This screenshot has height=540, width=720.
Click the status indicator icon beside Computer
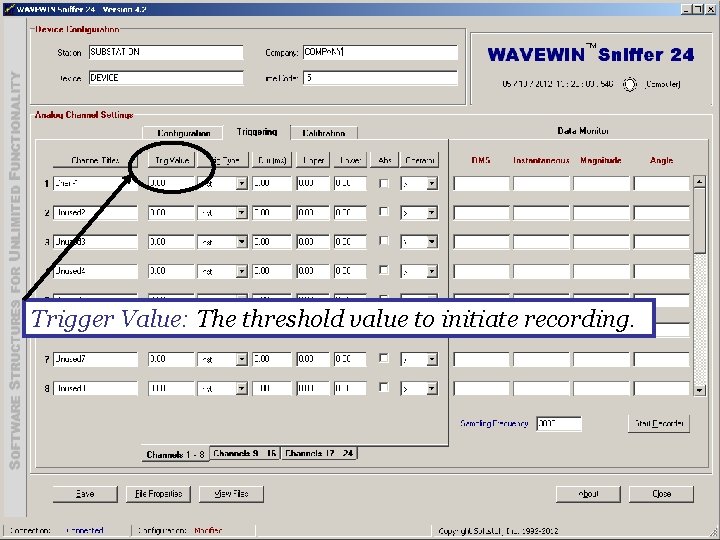(630, 84)
